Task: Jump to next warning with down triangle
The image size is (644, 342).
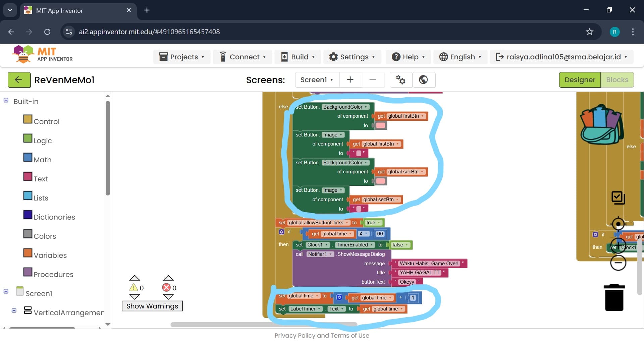Action: [x=135, y=297]
